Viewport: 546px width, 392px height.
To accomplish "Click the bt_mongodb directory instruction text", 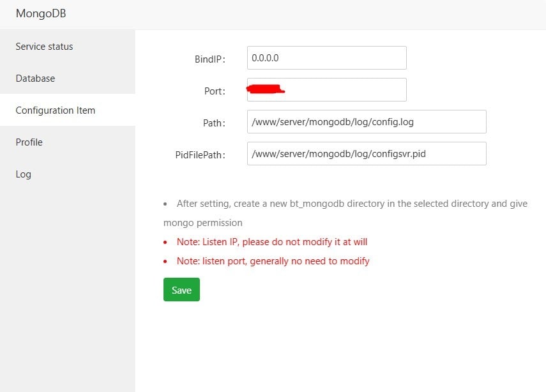I will pos(352,204).
